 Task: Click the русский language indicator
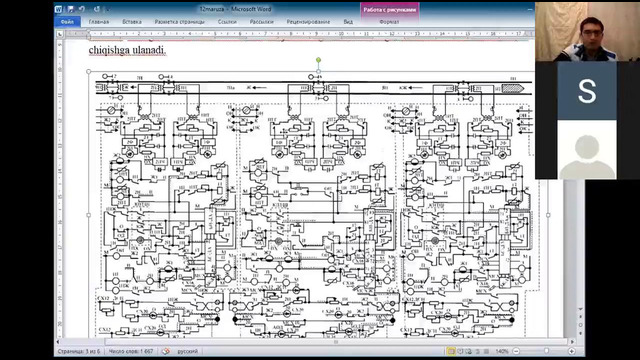[x=187, y=351]
